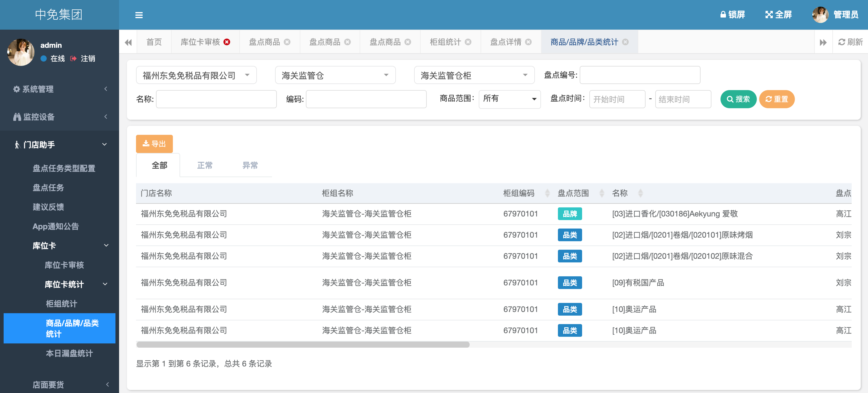Click the table horizontal scrollbar
Screen dimensions: 868x393
[303, 344]
